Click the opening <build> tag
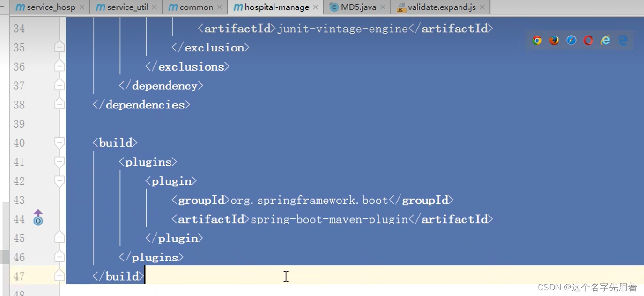The height and width of the screenshot is (296, 644). [x=115, y=143]
